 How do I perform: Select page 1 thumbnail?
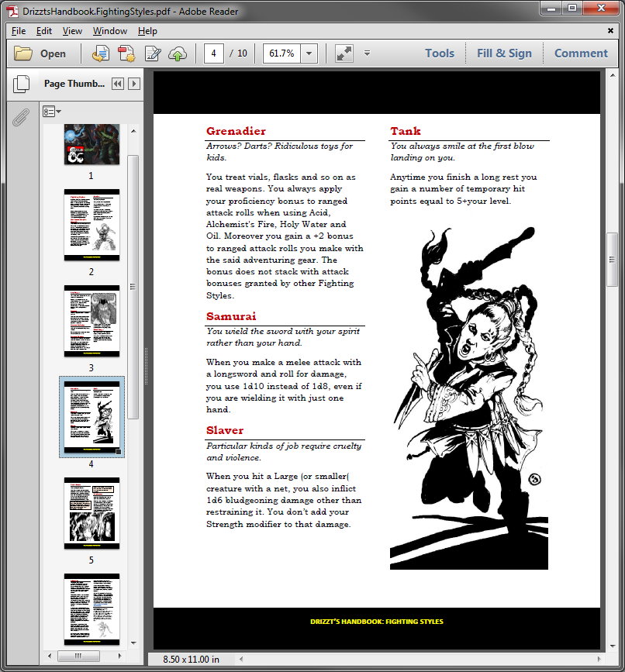coord(92,144)
